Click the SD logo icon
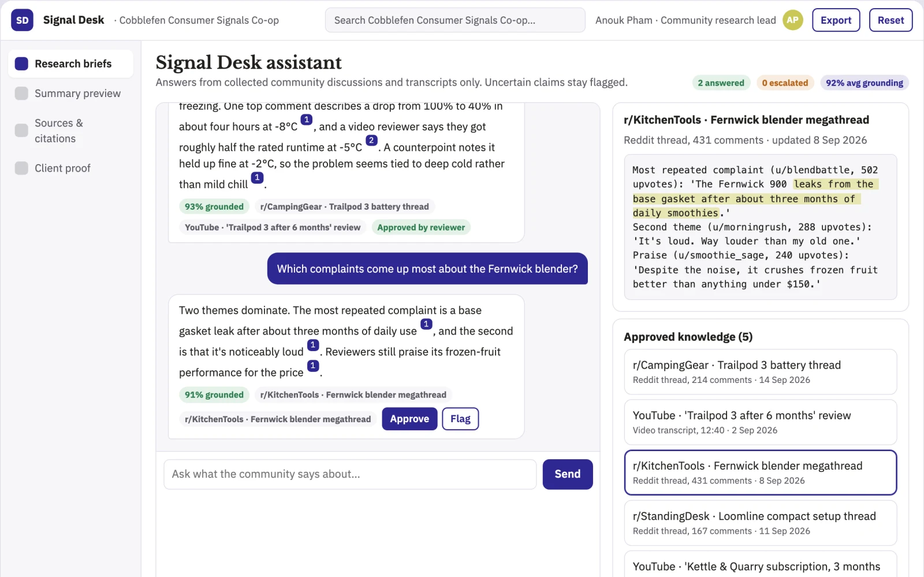Viewport: 924px width, 577px height. (22, 20)
